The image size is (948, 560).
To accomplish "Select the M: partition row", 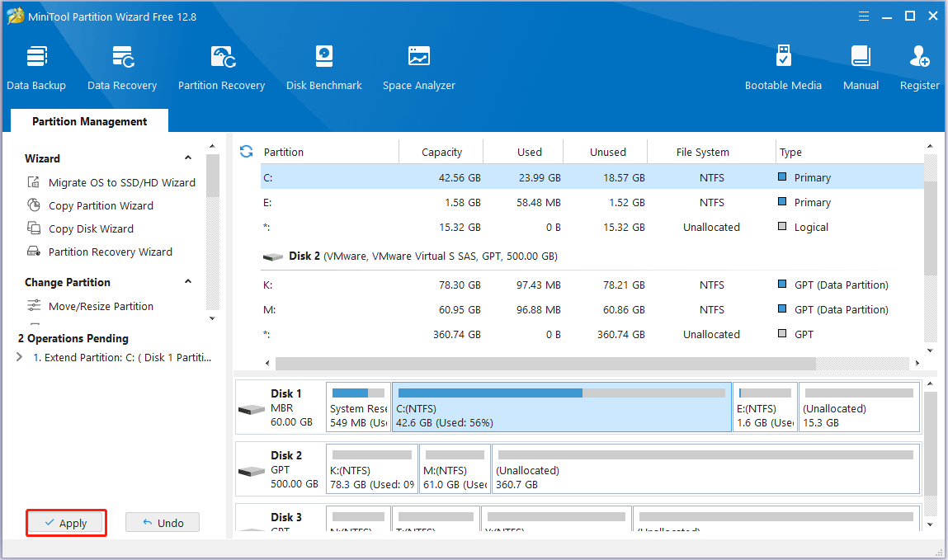I will pyautogui.click(x=592, y=309).
